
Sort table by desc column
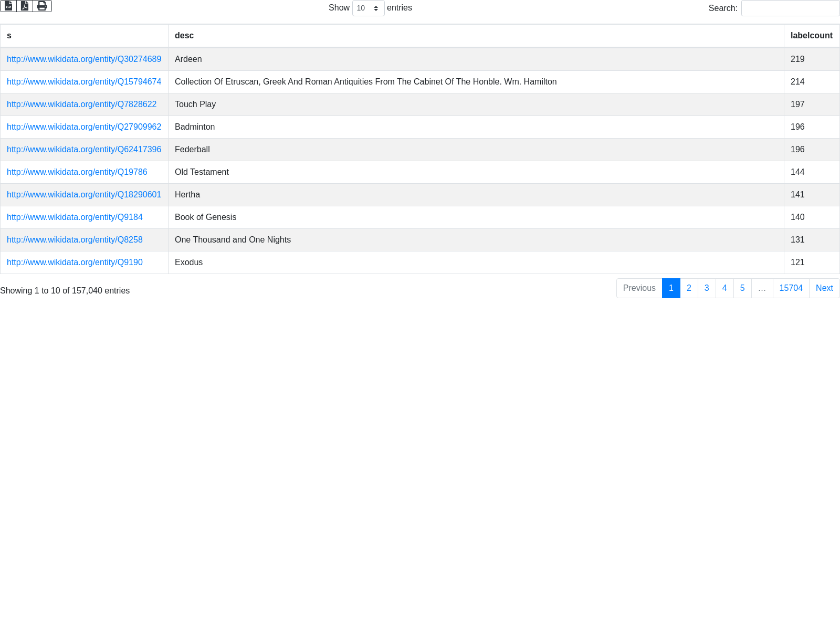pos(476,36)
